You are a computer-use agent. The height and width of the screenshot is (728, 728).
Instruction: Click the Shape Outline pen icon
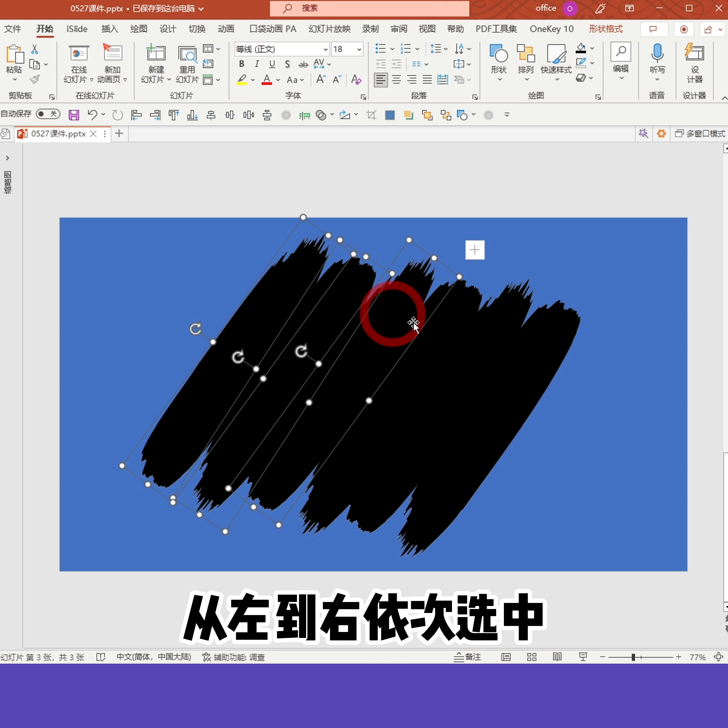[x=581, y=63]
